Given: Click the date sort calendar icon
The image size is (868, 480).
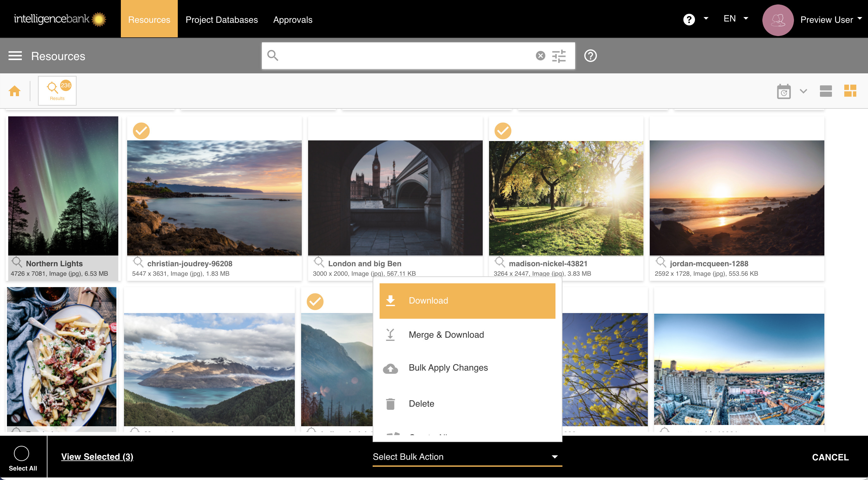Looking at the screenshot, I should click(784, 91).
